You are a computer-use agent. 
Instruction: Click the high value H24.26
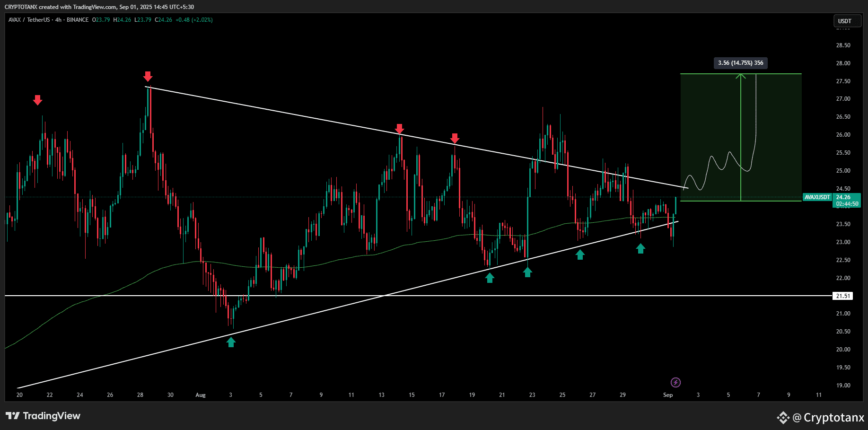point(122,20)
